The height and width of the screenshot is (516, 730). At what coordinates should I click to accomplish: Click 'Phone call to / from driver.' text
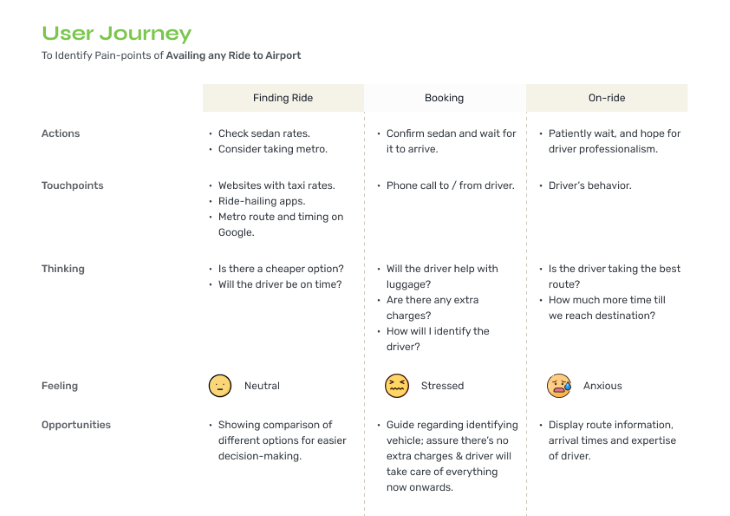click(450, 185)
